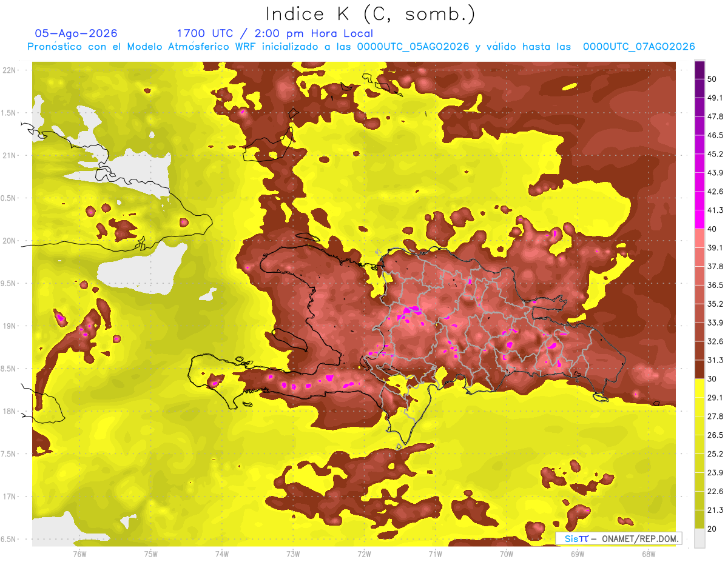This screenshot has height=562, width=728.
Task: Click legend value "50"
Action: click(x=713, y=79)
